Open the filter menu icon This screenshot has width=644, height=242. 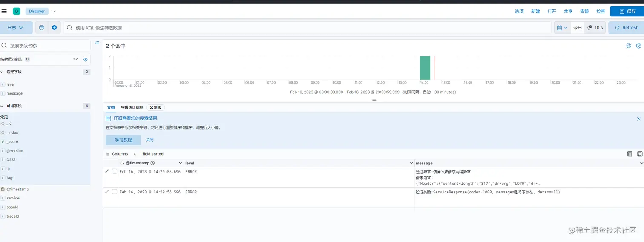(42, 27)
